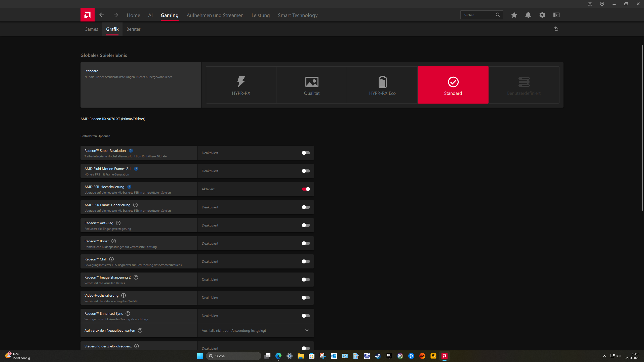Select the Standard profile tile

coord(453,85)
